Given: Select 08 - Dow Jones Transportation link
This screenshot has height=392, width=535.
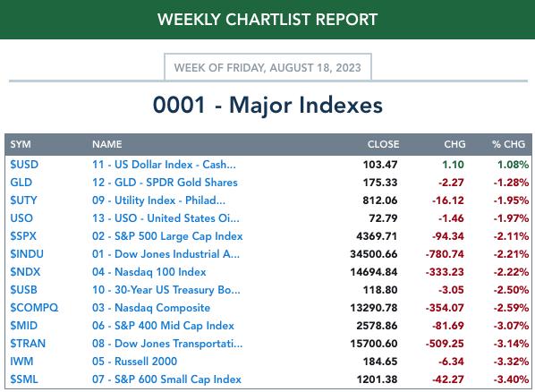Looking at the screenshot, I should 167,344.
